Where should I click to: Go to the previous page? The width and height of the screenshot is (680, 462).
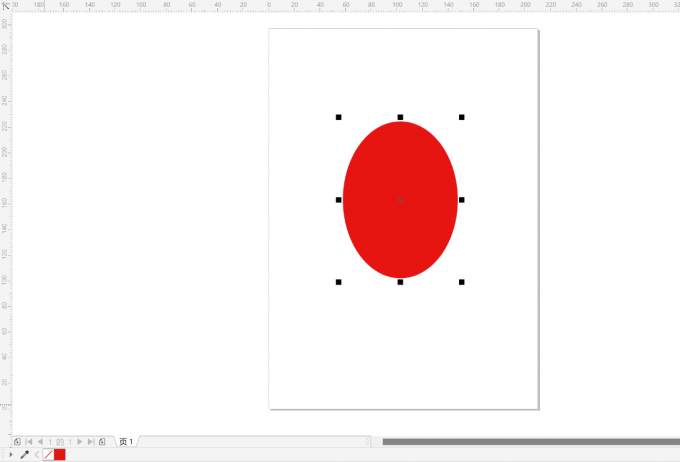pos(41,441)
